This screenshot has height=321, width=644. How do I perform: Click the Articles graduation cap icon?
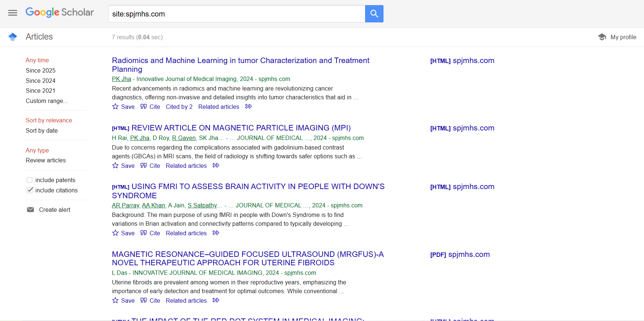click(13, 37)
